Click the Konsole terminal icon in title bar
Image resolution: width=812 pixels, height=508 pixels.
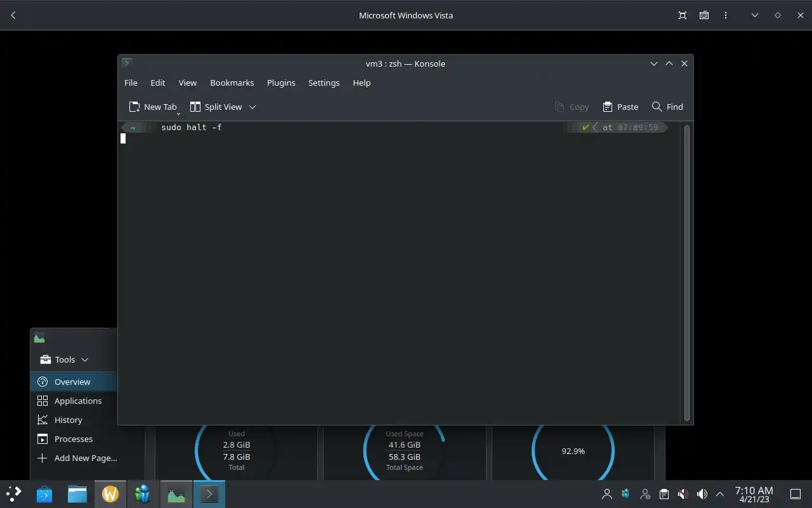[127, 63]
